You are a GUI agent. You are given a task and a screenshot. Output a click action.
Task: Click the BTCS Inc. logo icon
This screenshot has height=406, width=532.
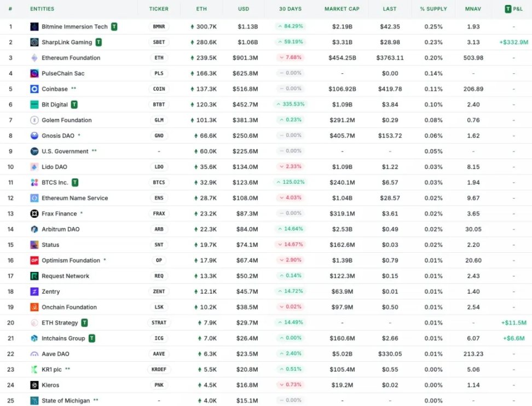pos(34,182)
